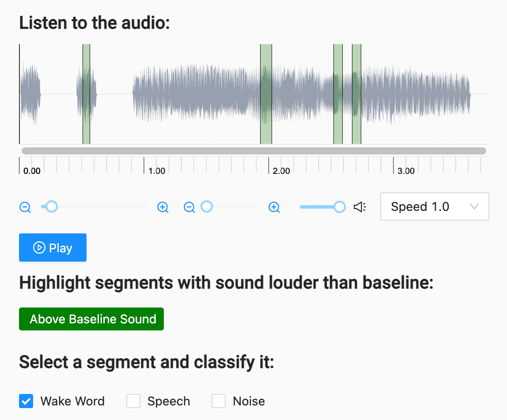507x420 pixels.
Task: Select the last green highlighted waveform segment
Action: click(x=356, y=94)
